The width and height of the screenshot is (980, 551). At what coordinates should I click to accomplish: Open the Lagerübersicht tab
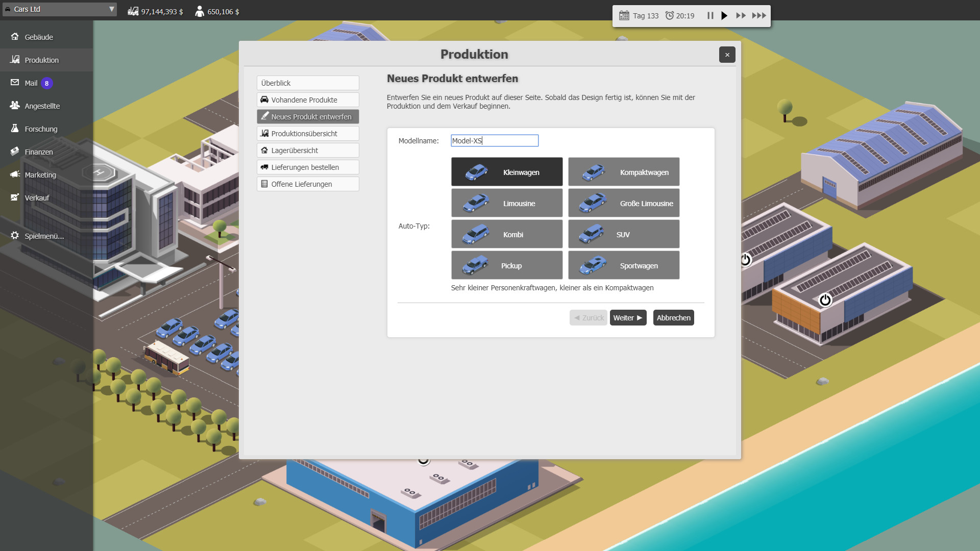(x=308, y=151)
